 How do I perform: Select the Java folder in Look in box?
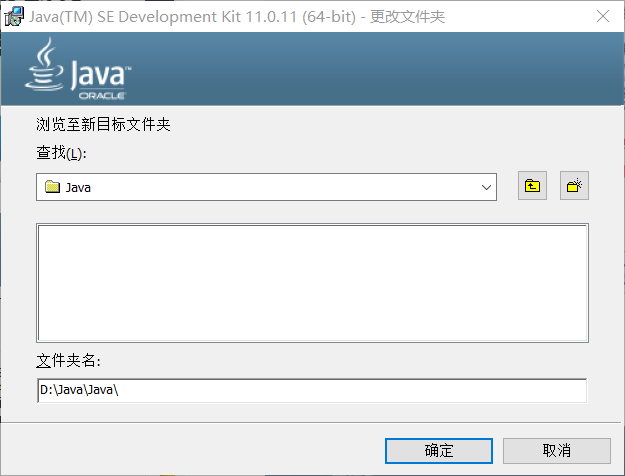[266, 187]
